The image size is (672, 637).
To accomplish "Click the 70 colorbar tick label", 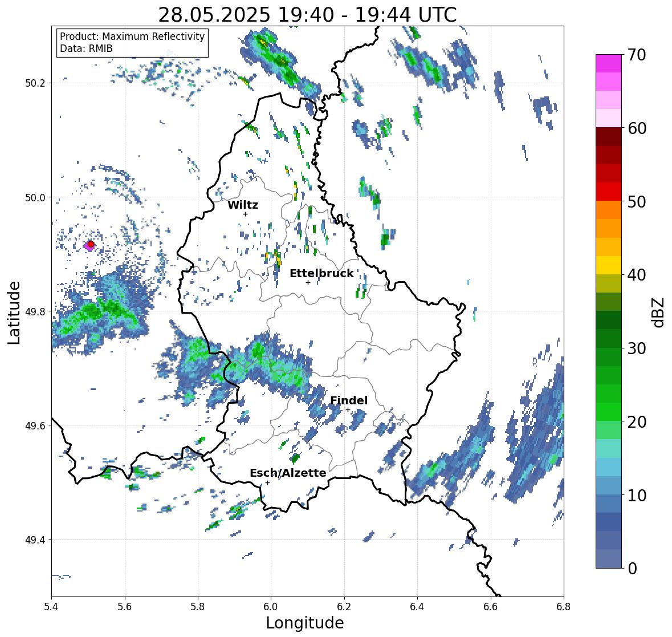I will tap(637, 55).
